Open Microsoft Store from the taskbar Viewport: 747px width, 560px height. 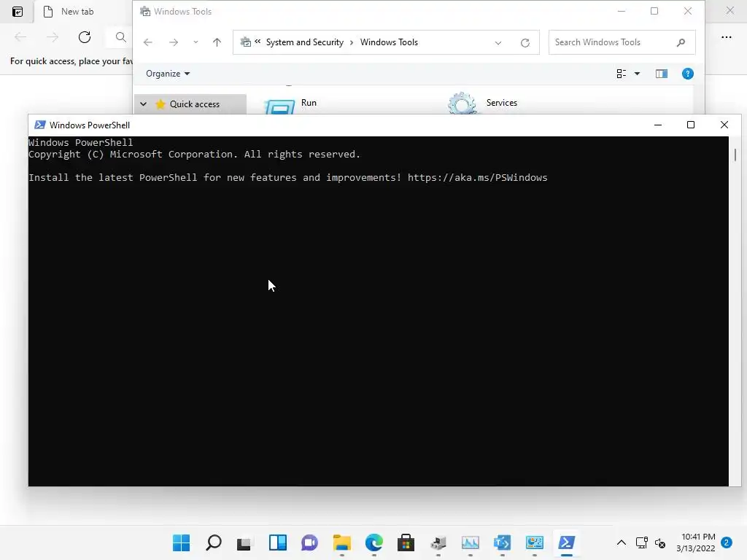(x=406, y=542)
